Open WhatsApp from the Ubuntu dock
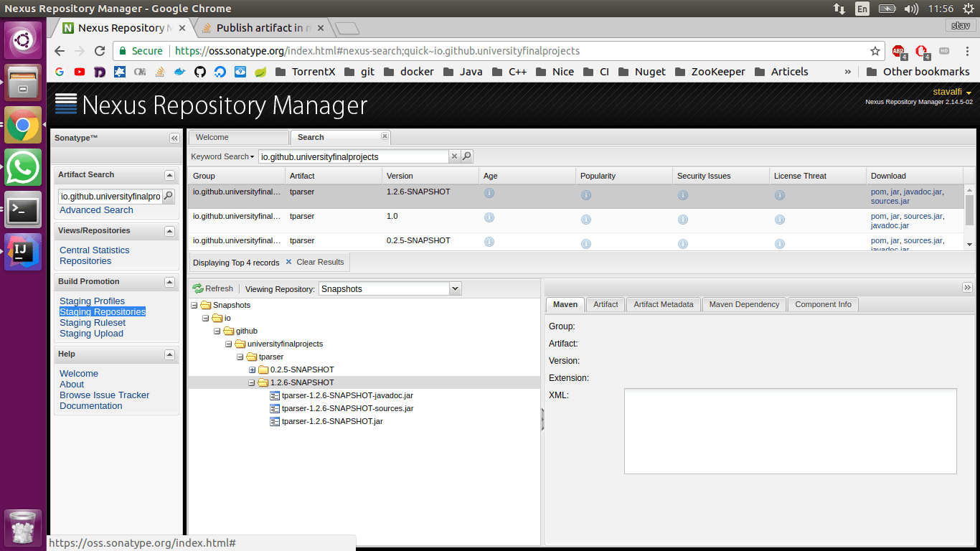 pos(23,167)
